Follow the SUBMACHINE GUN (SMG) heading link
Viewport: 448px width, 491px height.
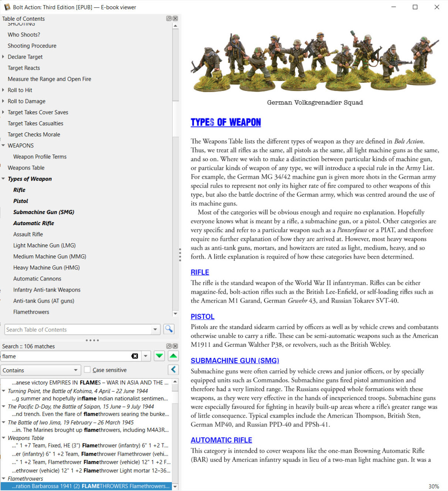pos(235,361)
